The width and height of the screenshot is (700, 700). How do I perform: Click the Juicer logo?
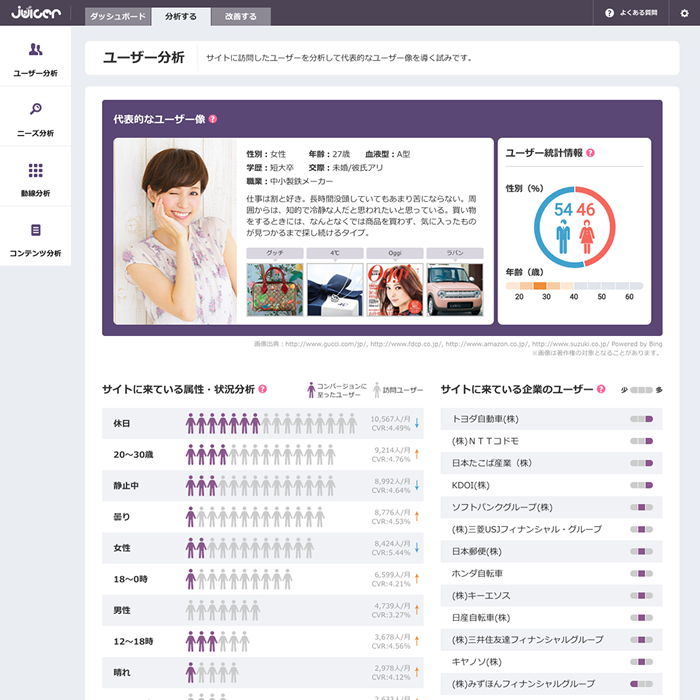36,12
